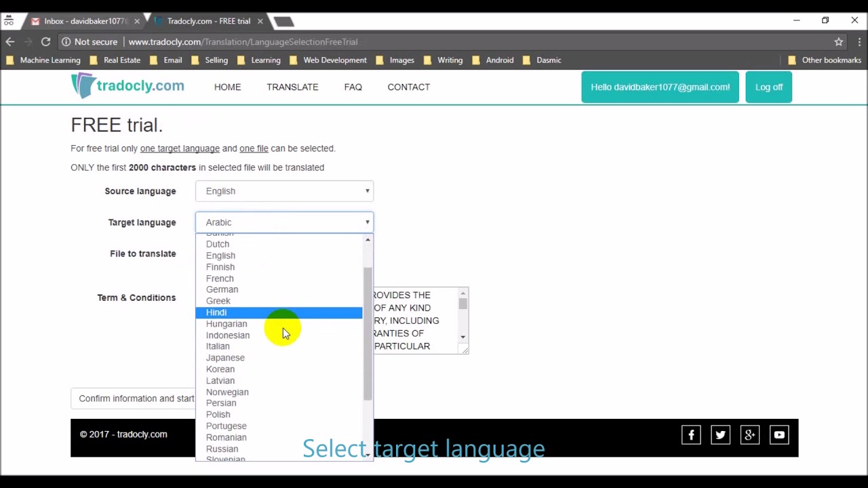Collapse the Target language dropdown

[284, 222]
